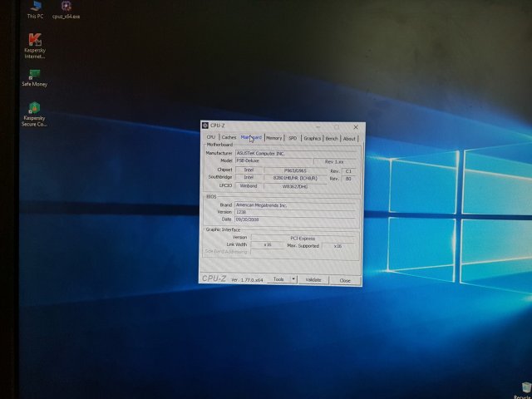Click the Tools button
Screen dimensions: 532x399
[278, 279]
